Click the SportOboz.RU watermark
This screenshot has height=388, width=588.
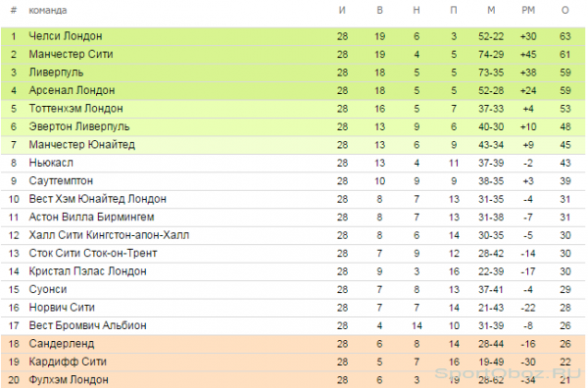pyautogui.click(x=508, y=373)
